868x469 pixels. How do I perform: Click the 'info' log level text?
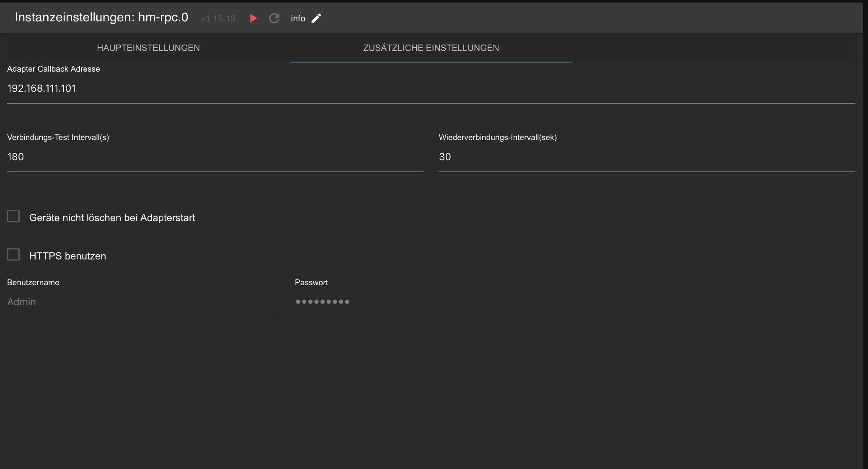298,18
